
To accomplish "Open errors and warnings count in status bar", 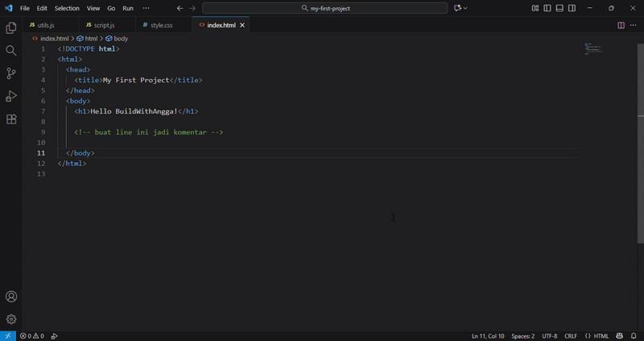I will 32,336.
